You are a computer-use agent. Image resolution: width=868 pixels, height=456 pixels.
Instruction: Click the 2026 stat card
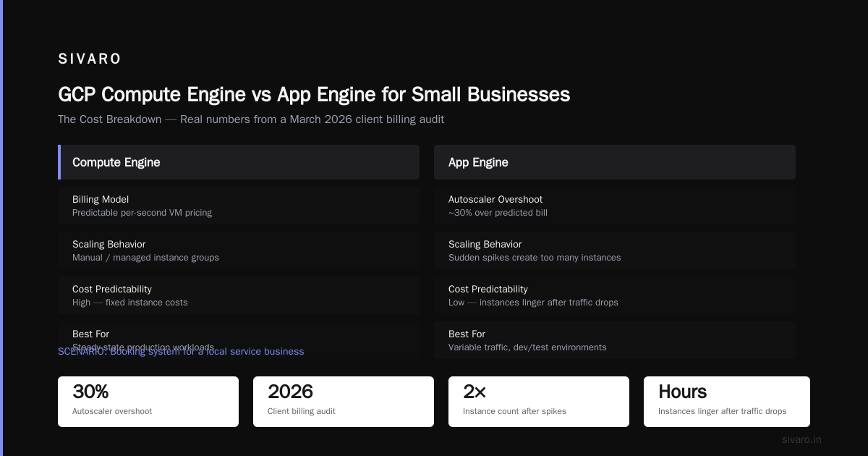tap(344, 402)
